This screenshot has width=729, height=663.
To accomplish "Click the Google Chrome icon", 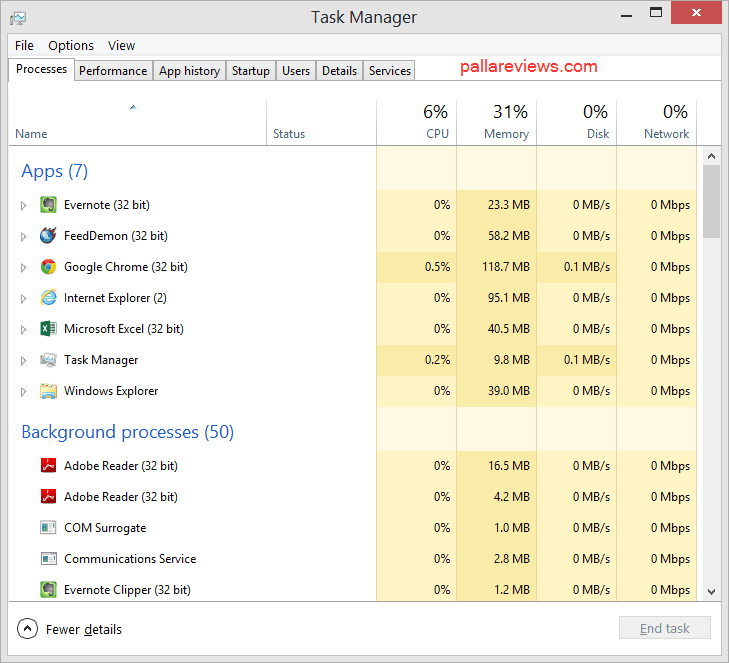I will 48,267.
